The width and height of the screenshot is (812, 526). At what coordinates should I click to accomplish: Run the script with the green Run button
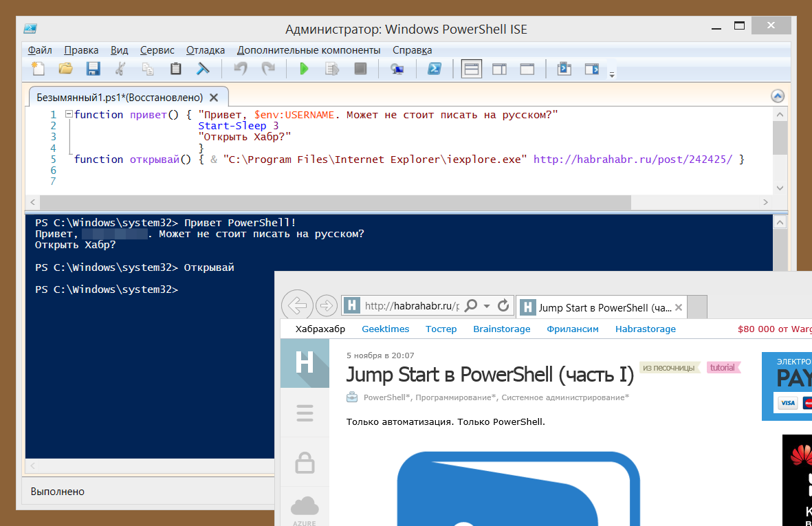(x=303, y=69)
